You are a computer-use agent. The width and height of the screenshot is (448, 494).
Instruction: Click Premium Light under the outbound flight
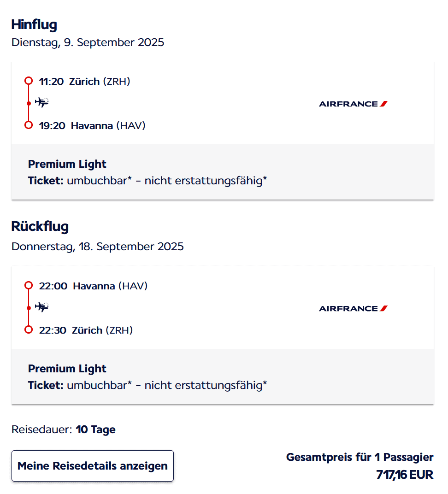[x=67, y=164]
